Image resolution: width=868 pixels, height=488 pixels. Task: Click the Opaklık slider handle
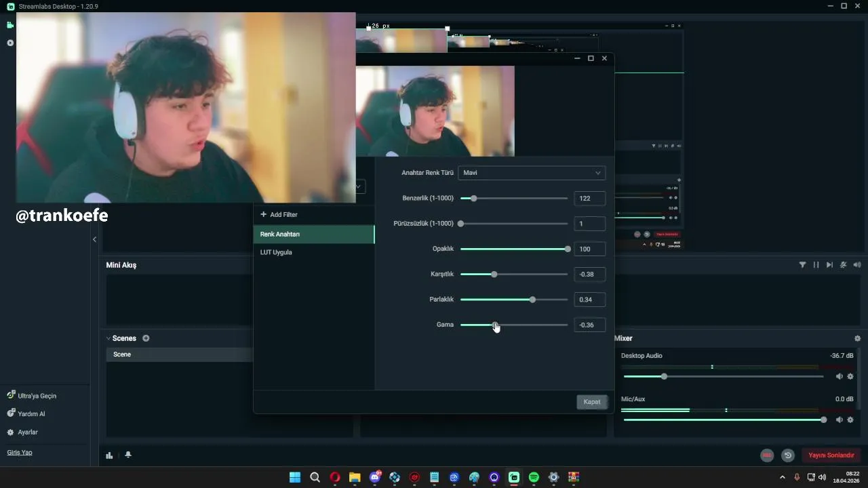(x=568, y=249)
